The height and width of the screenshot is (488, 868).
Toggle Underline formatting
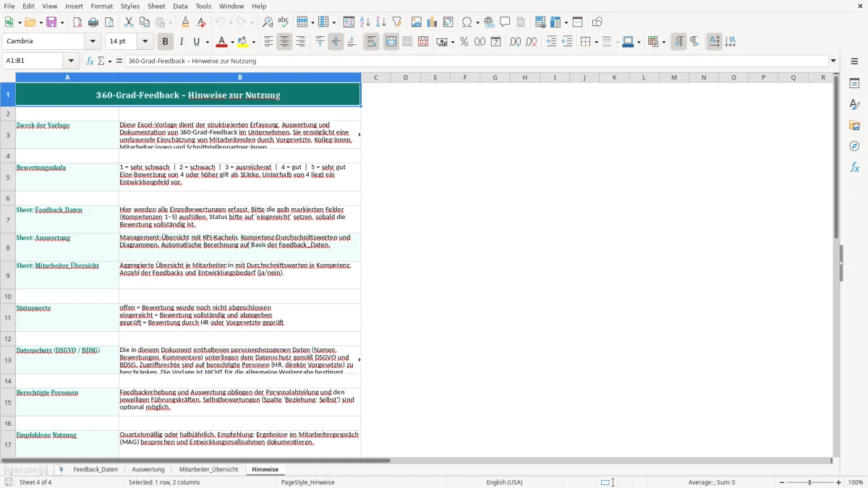coord(197,42)
